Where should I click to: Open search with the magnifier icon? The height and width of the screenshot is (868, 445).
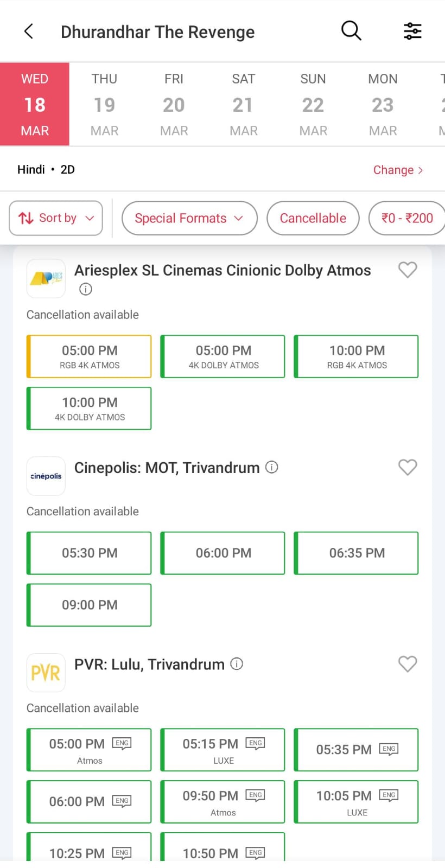[x=351, y=31]
